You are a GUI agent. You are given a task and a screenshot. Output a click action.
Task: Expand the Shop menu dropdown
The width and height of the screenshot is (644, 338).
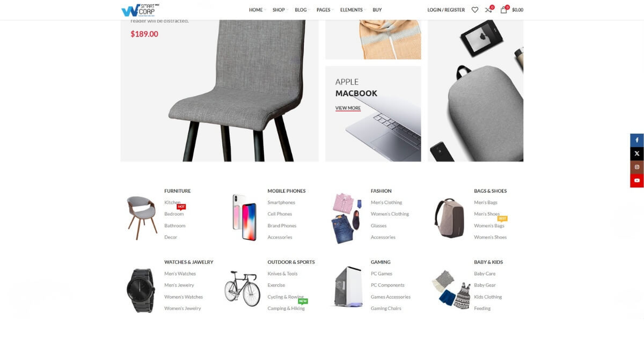coord(280,10)
